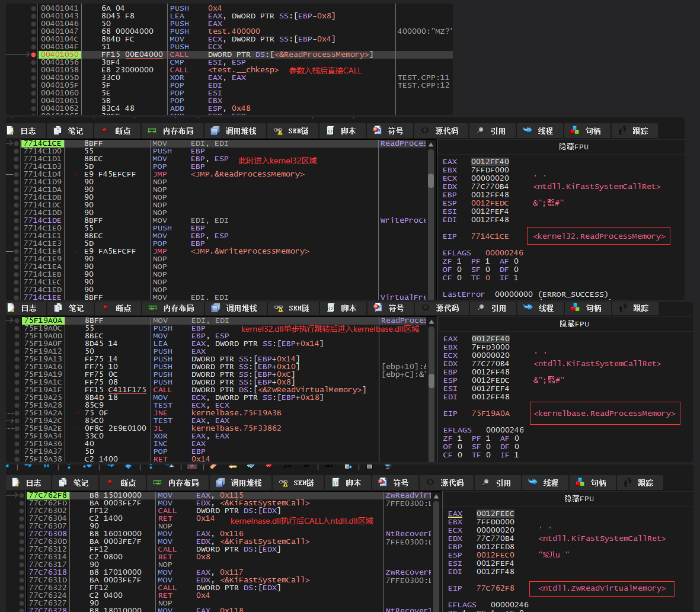The height and width of the screenshot is (612, 700).
Task: Click 隐藏FPU button above EIP 7714C1CE registers
Action: pos(574,147)
